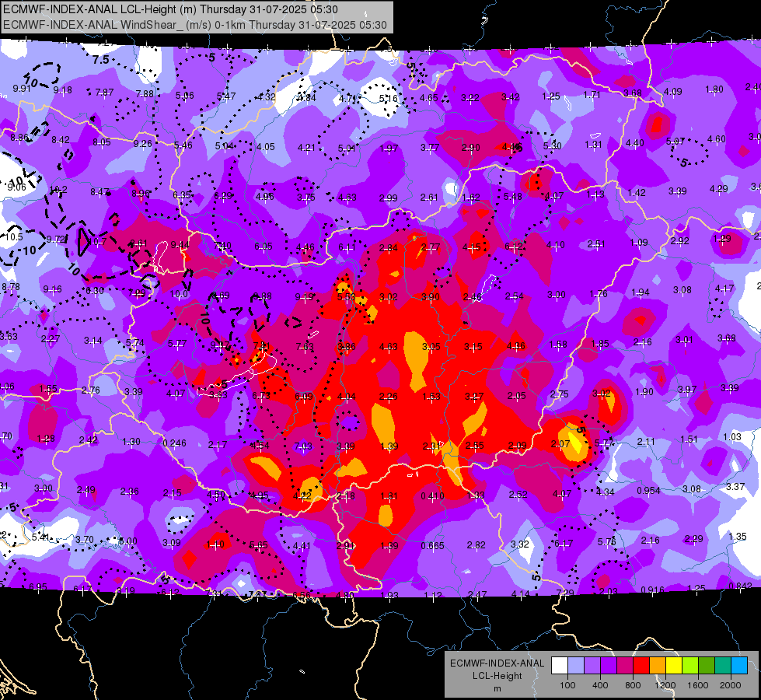The image size is (761, 700).
Task: Click the wind shear value '3.37'
Action: tap(735, 486)
